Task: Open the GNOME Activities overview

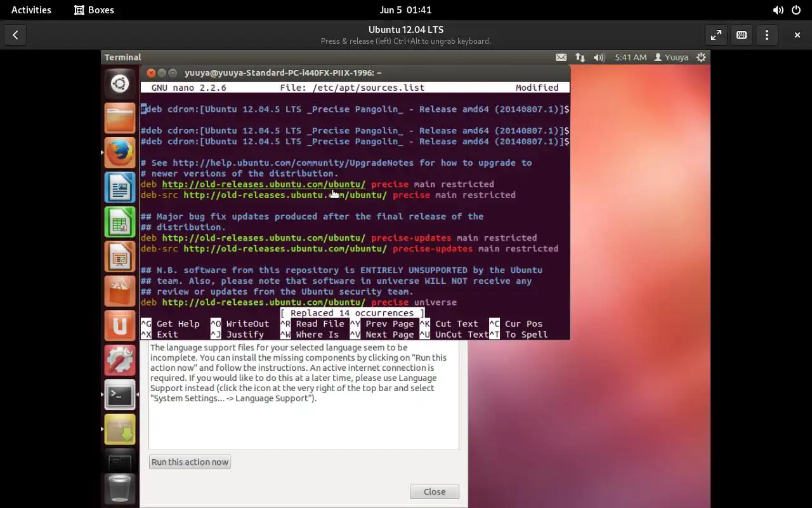Action: click(x=31, y=10)
